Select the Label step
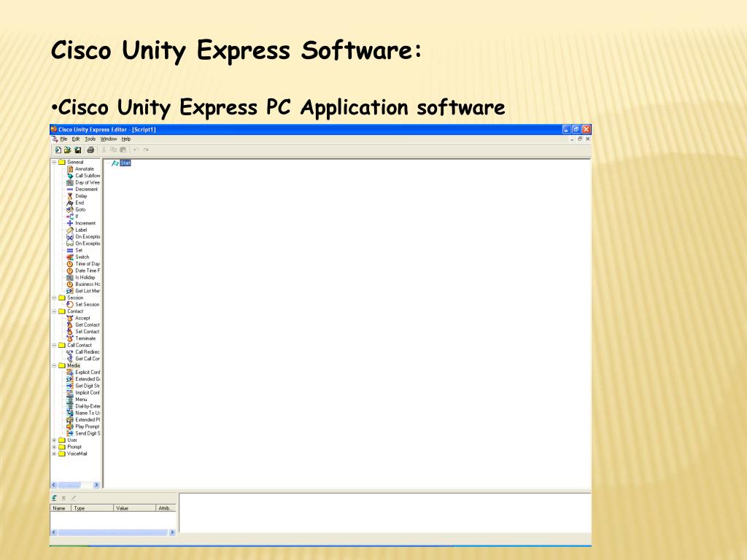Screen dimensions: 747x560 (77, 230)
